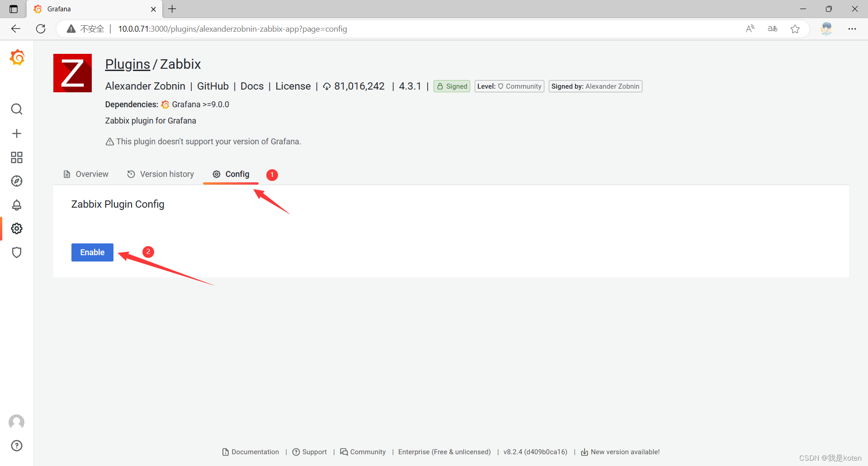
Task: Switch to the Overview tab
Action: pos(86,174)
